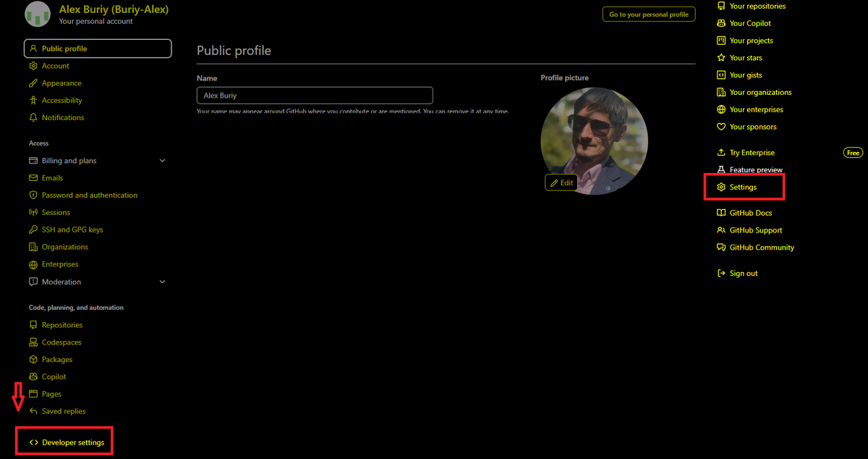The width and height of the screenshot is (868, 459).
Task: Click Edit button on profile picture
Action: tap(561, 182)
